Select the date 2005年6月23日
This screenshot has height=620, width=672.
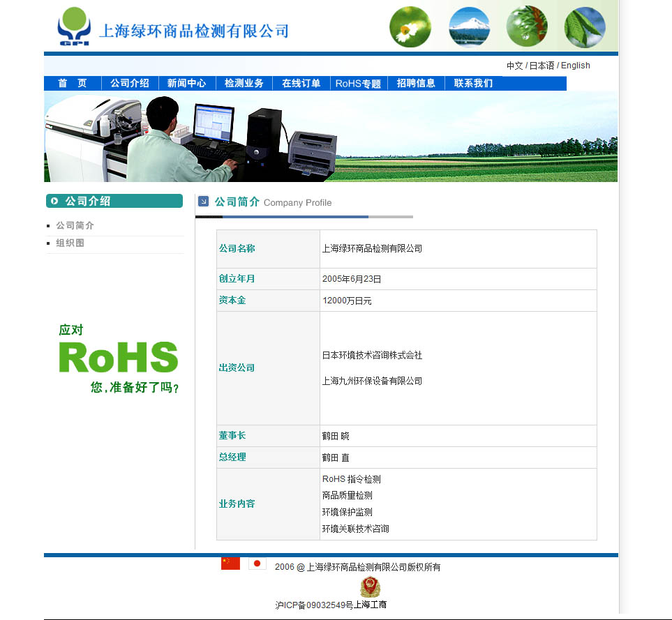click(x=352, y=279)
